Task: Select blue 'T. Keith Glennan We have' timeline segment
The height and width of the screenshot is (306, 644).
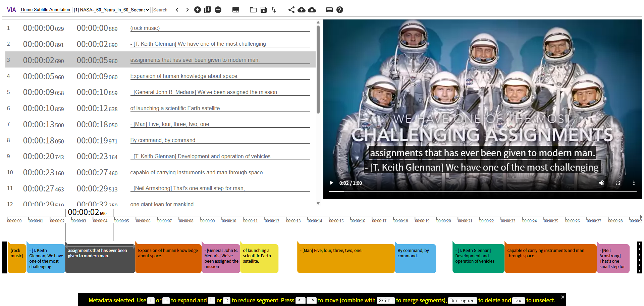Action: click(46, 258)
